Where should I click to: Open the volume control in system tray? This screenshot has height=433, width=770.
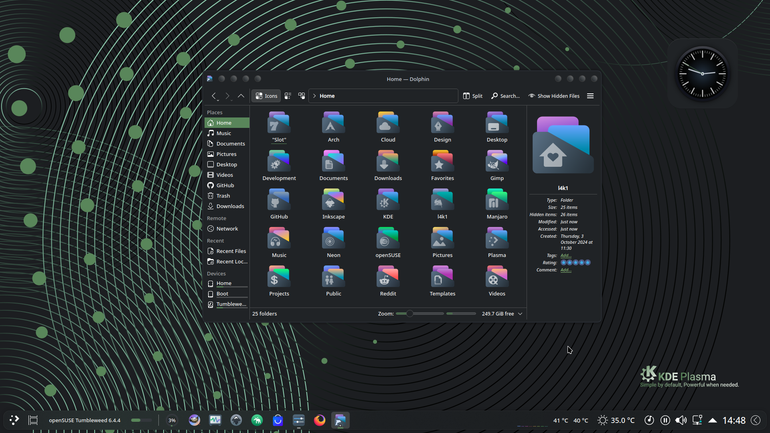coord(681,420)
